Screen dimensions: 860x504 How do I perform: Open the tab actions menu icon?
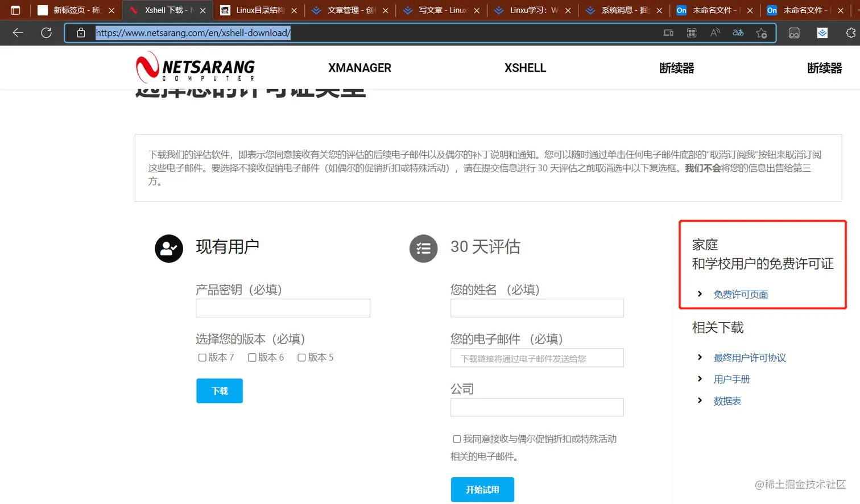tap(15, 10)
